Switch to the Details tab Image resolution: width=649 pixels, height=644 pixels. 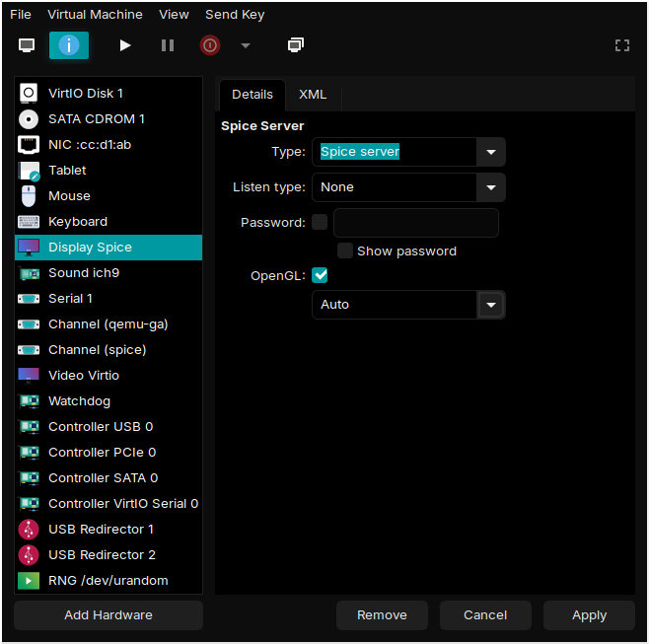coord(252,95)
